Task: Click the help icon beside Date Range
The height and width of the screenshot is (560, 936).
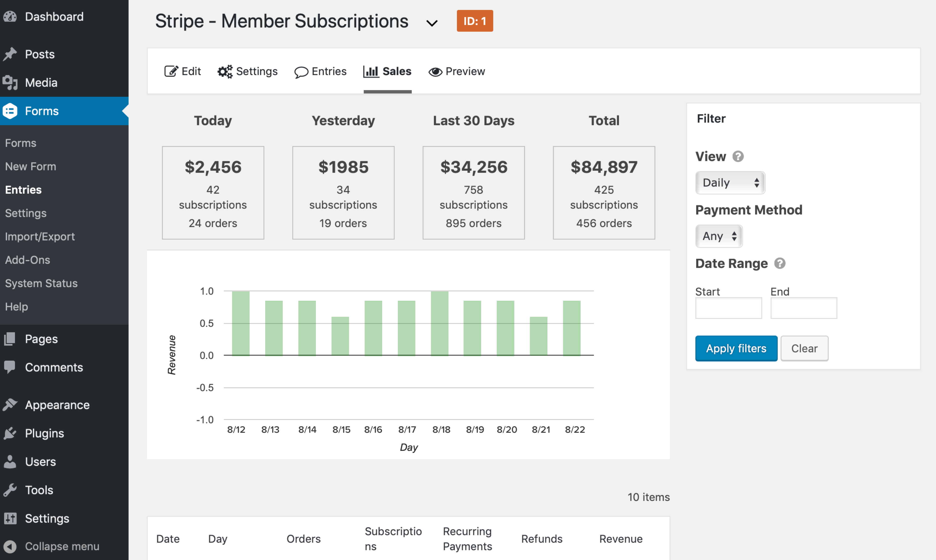Action: tap(780, 263)
